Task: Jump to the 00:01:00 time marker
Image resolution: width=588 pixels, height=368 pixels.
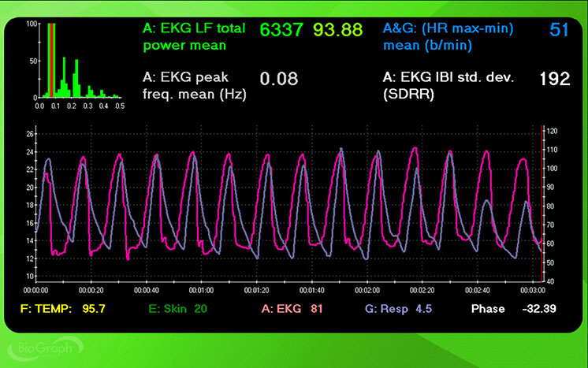Action: click(x=201, y=290)
